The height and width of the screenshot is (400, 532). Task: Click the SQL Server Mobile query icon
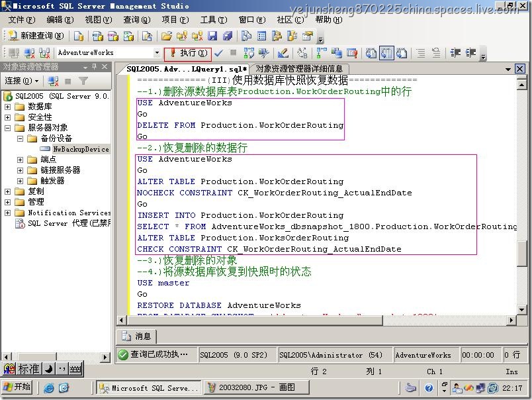coord(148,36)
